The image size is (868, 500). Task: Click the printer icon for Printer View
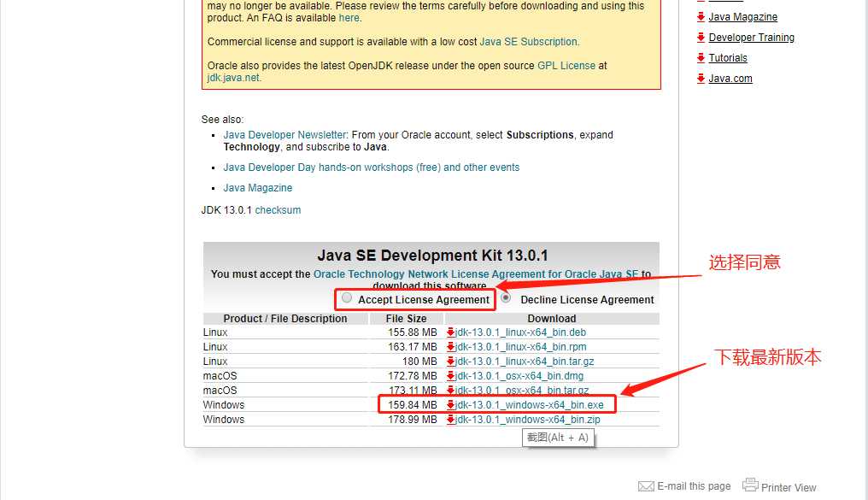pos(750,485)
